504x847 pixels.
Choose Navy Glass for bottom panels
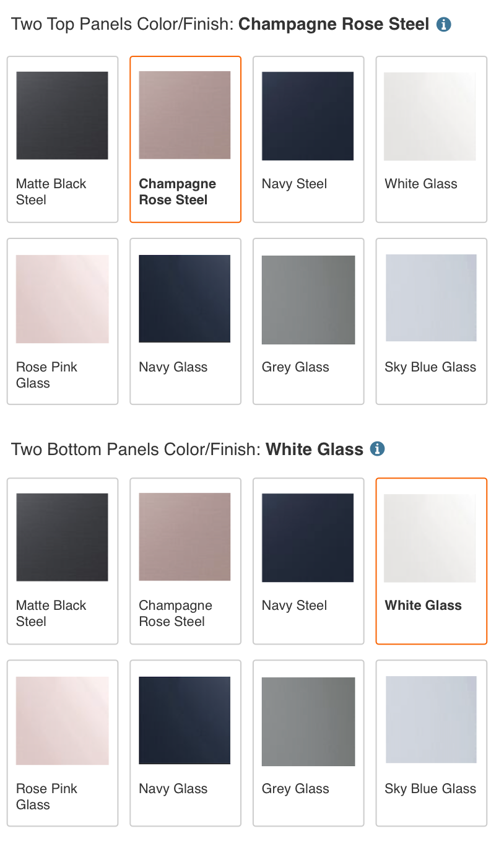tap(185, 743)
